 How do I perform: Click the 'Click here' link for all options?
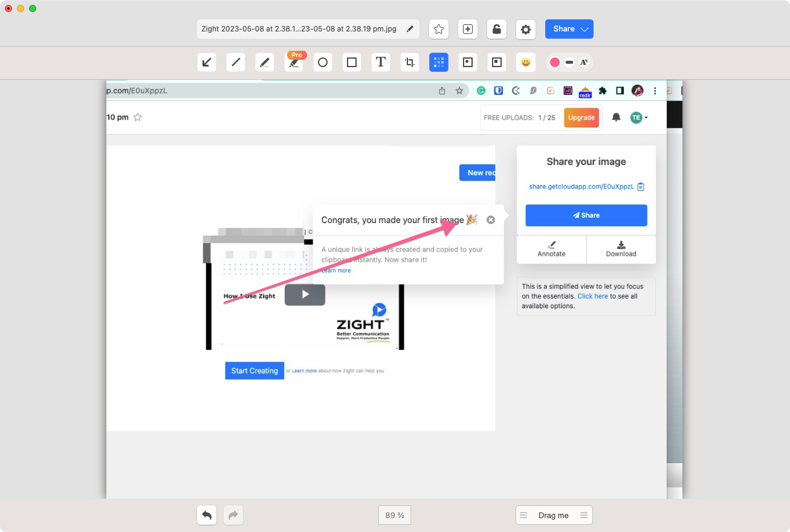pos(592,296)
